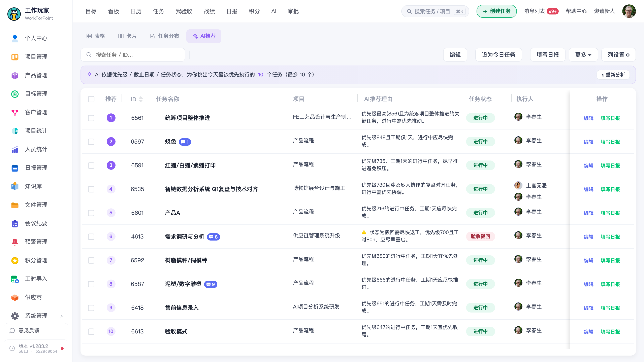Image resolution: width=644 pixels, height=362 pixels.
Task: Open the 更多 dropdown menu
Action: [x=583, y=55]
